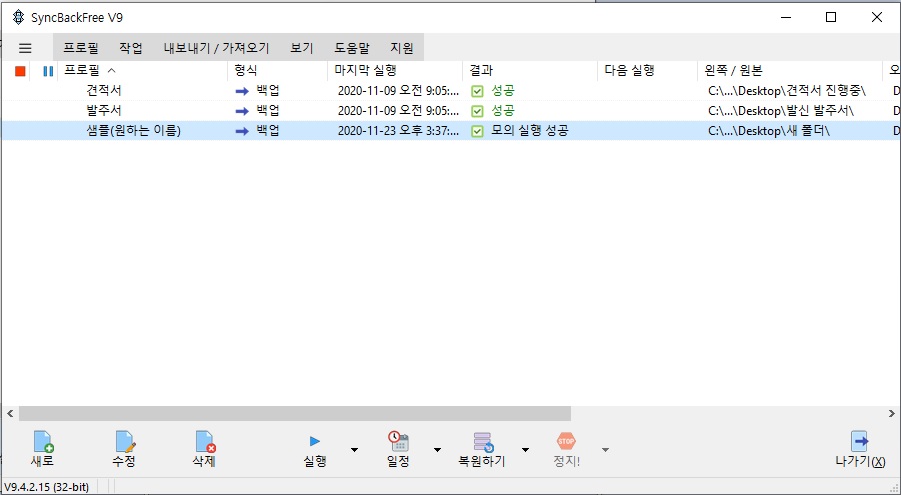Click version V9.4.2.15 (32-bit) in status bar
The width and height of the screenshot is (901, 495).
[x=47, y=487]
